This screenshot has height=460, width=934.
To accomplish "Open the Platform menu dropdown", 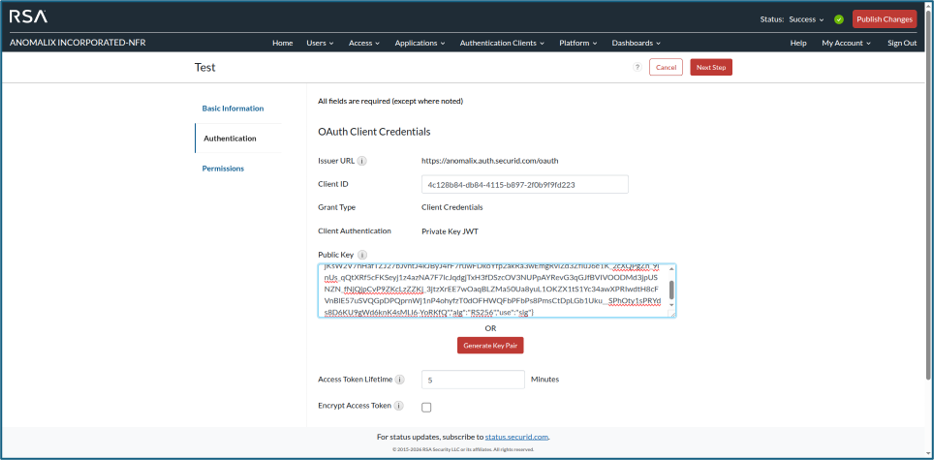I will 578,43.
